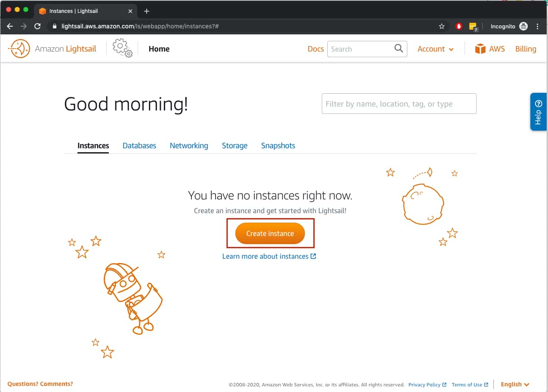Open the Help side panel

(x=539, y=112)
